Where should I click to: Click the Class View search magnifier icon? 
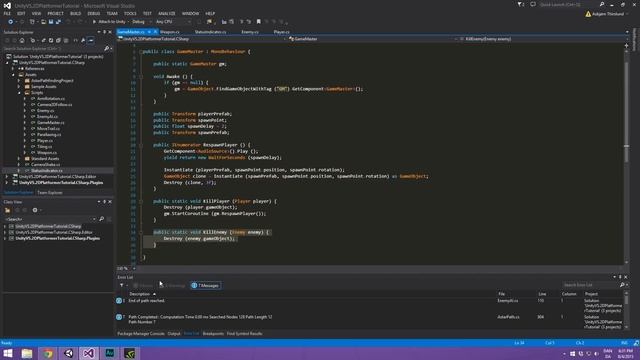click(102, 219)
